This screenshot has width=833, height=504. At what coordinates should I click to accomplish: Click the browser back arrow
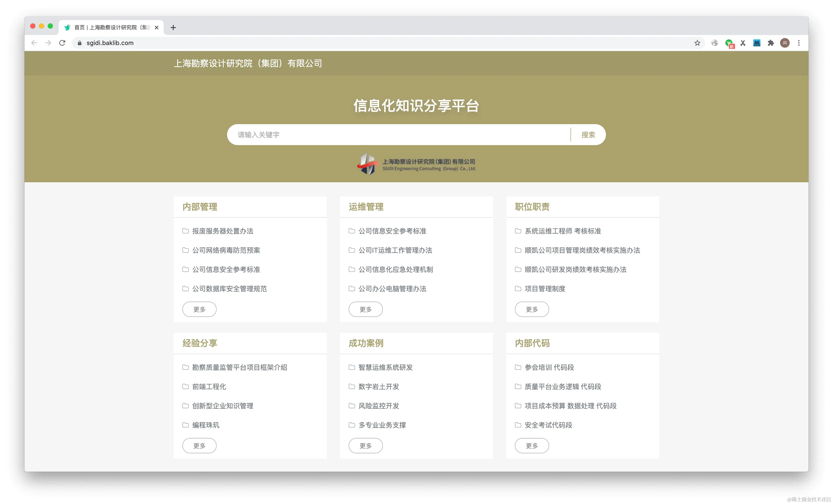(34, 43)
